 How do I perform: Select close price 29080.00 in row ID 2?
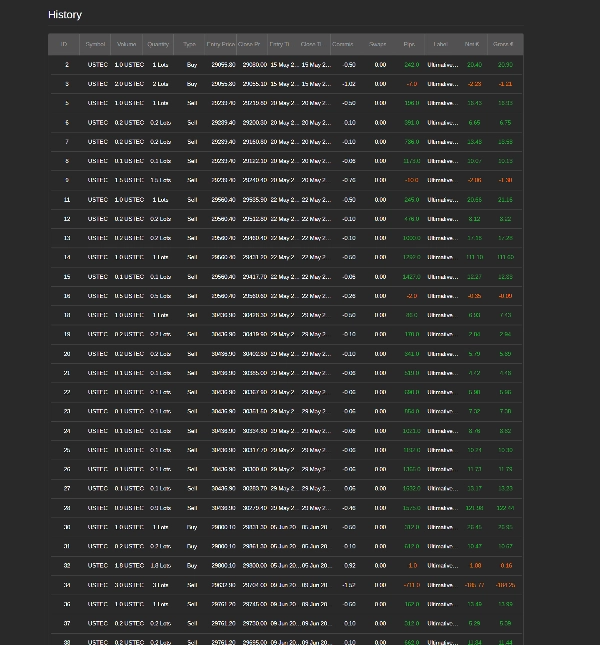pyautogui.click(x=255, y=65)
